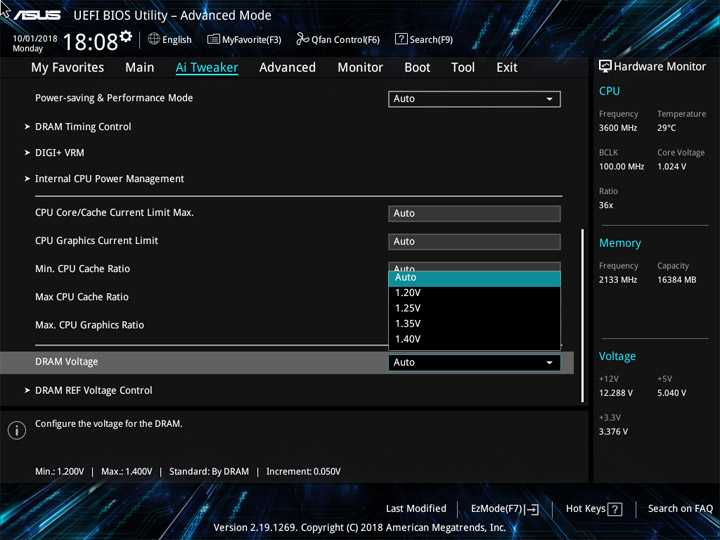Click the ASUS logo
The width and height of the screenshot is (720, 540).
coord(37,15)
